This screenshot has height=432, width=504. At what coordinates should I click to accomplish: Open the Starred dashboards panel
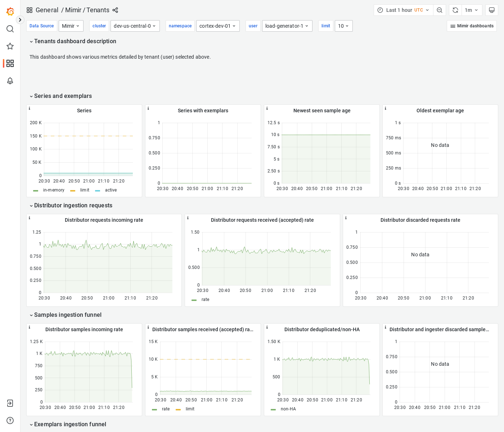click(x=10, y=46)
